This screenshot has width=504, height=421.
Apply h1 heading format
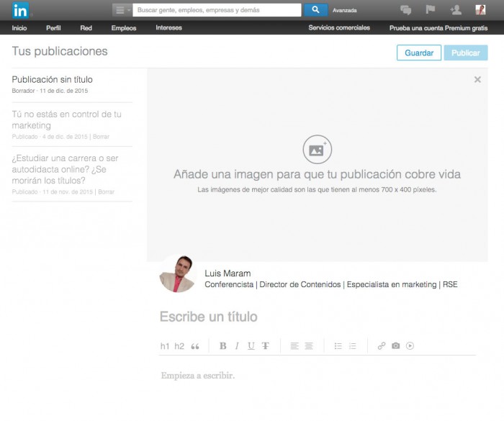pos(165,346)
